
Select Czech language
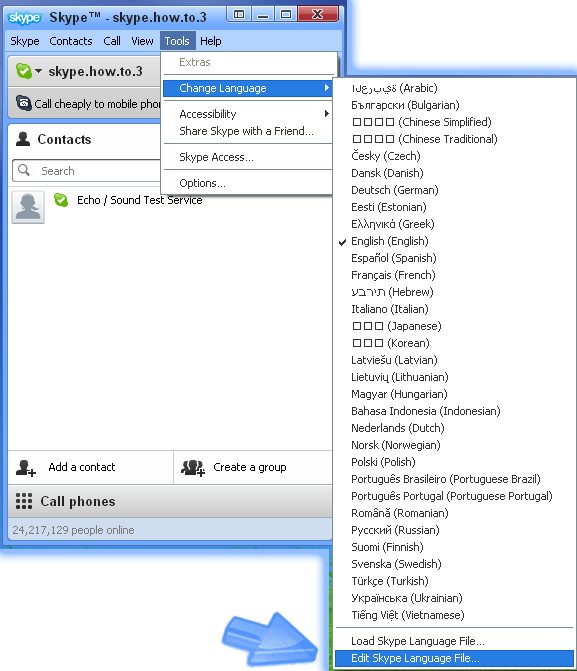click(x=386, y=156)
